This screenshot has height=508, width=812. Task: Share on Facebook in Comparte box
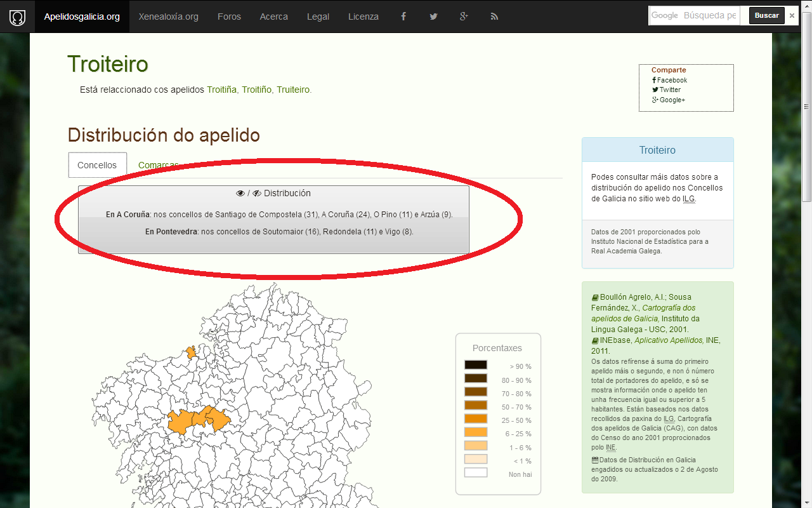671,80
